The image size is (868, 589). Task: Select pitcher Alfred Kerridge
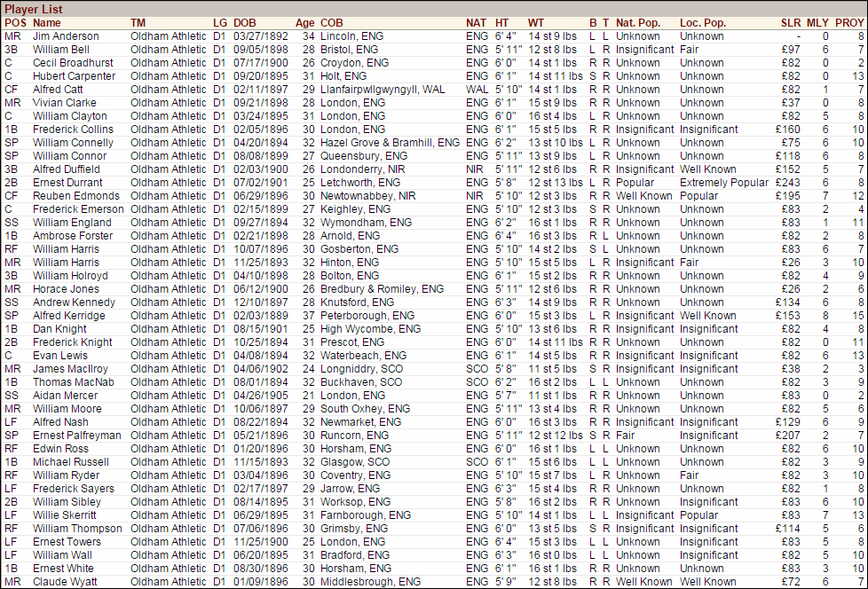[x=68, y=315]
